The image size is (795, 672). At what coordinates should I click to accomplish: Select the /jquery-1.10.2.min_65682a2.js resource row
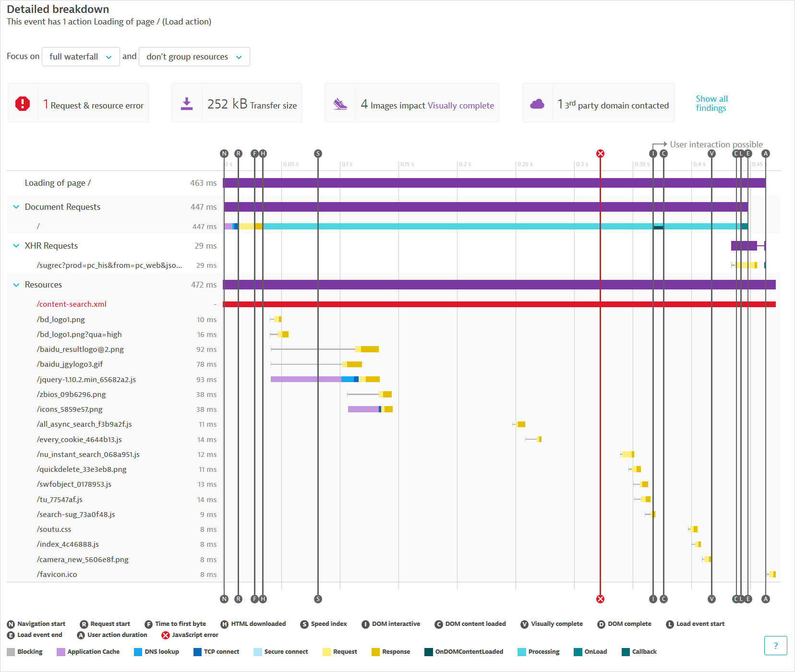coord(86,380)
